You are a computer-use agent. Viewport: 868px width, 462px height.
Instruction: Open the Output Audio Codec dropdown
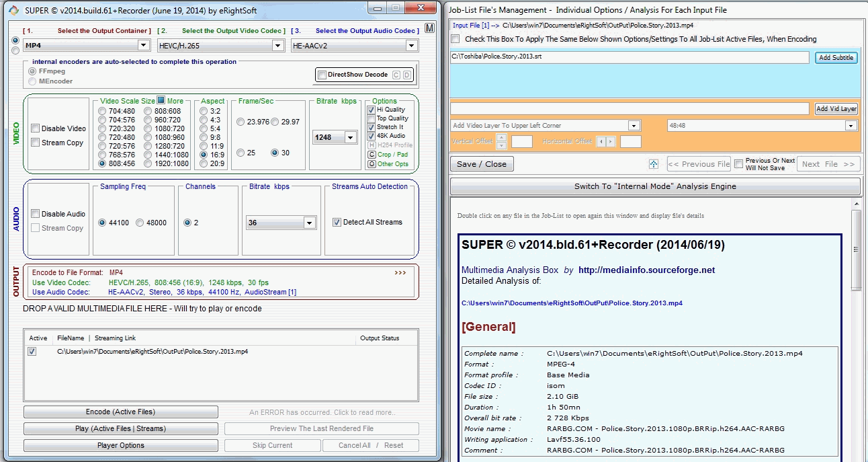(x=412, y=45)
